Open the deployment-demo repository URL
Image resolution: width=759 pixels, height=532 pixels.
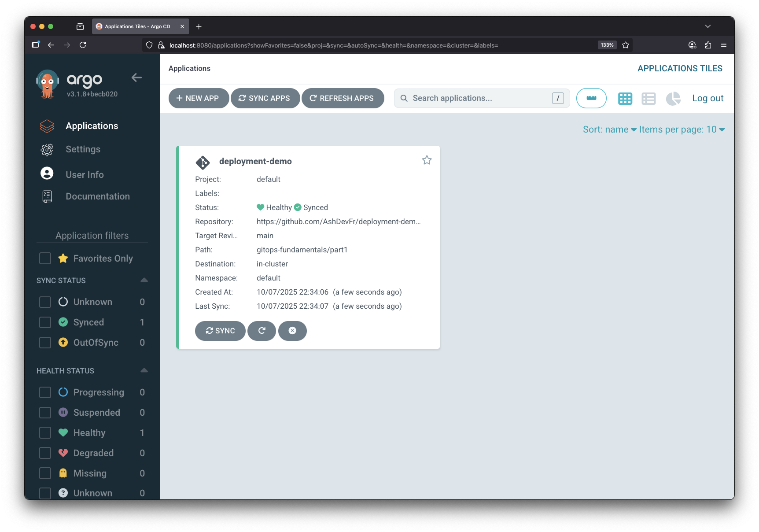tap(339, 222)
